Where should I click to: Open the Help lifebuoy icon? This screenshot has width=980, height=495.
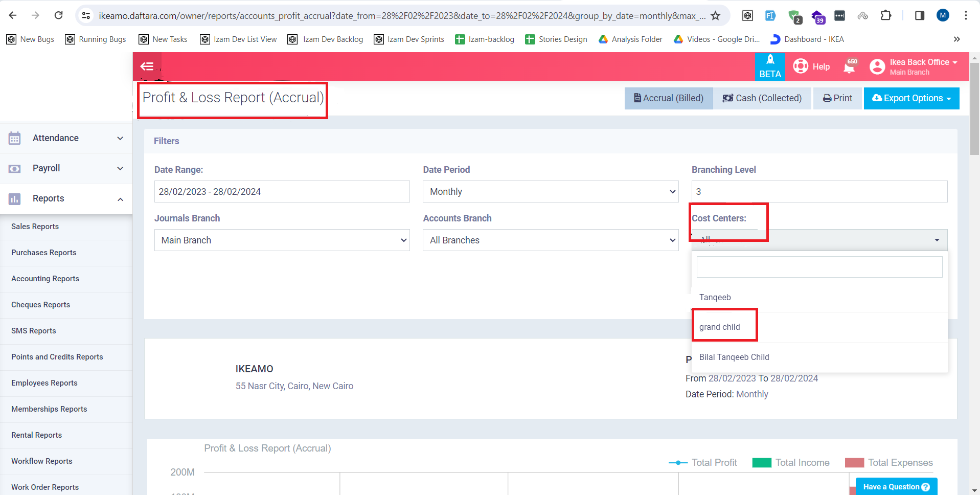click(x=801, y=66)
